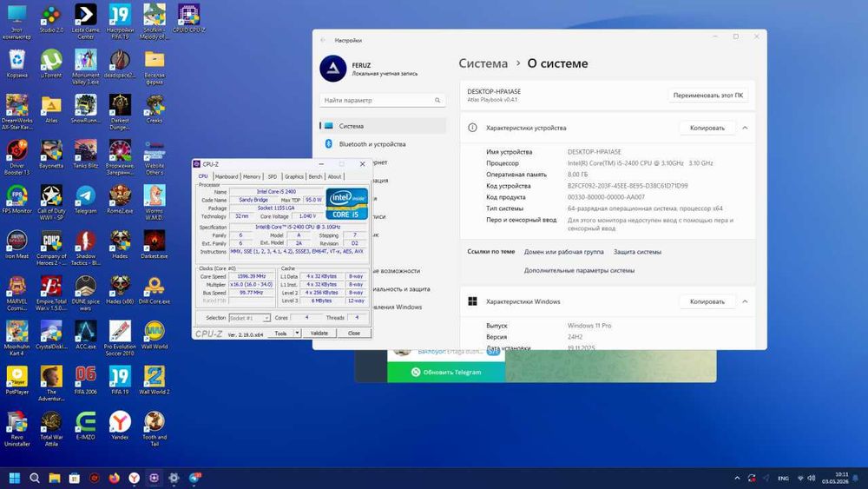Open the About tab in CPU-Z
The image size is (868, 489).
click(334, 176)
